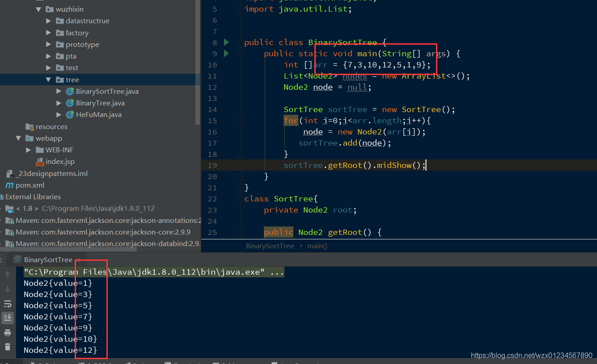The width and height of the screenshot is (597, 364).
Task: Click the pta folder icon
Action: tap(59, 56)
